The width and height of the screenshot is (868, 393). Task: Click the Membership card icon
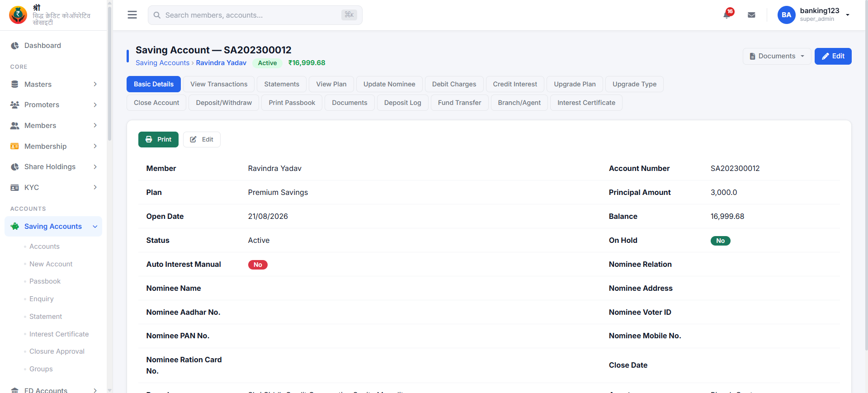pos(15,147)
